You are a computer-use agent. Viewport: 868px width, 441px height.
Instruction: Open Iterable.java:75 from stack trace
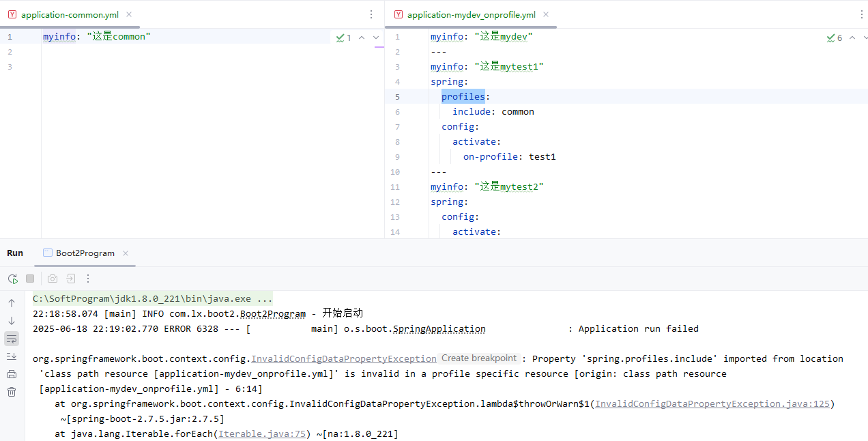[262, 433]
